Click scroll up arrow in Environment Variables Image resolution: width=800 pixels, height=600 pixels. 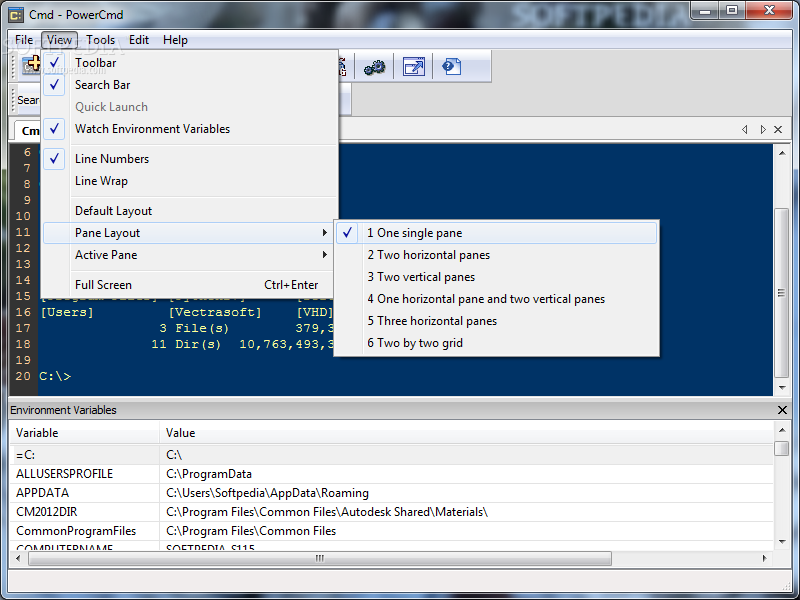[782, 430]
